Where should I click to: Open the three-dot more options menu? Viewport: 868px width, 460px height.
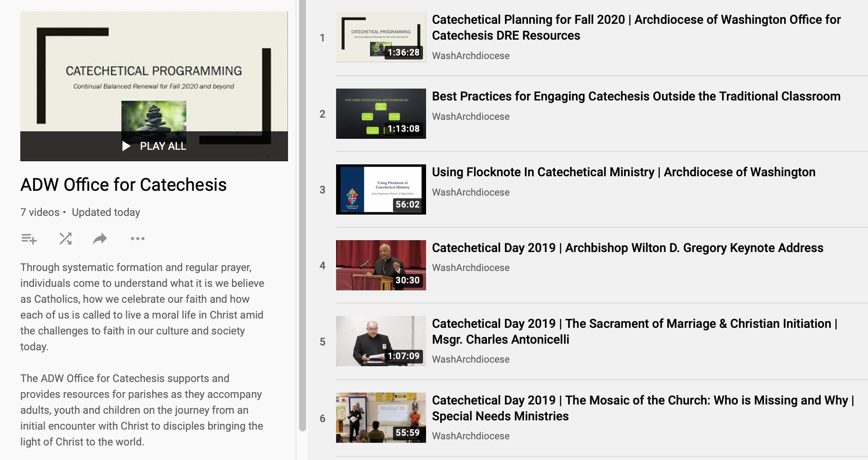click(138, 239)
